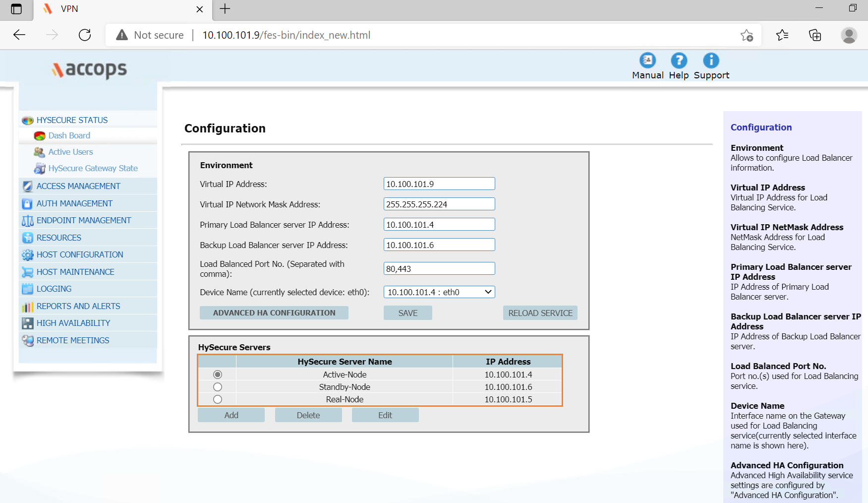Reload the browser page
Image resolution: width=868 pixels, height=503 pixels.
click(85, 35)
